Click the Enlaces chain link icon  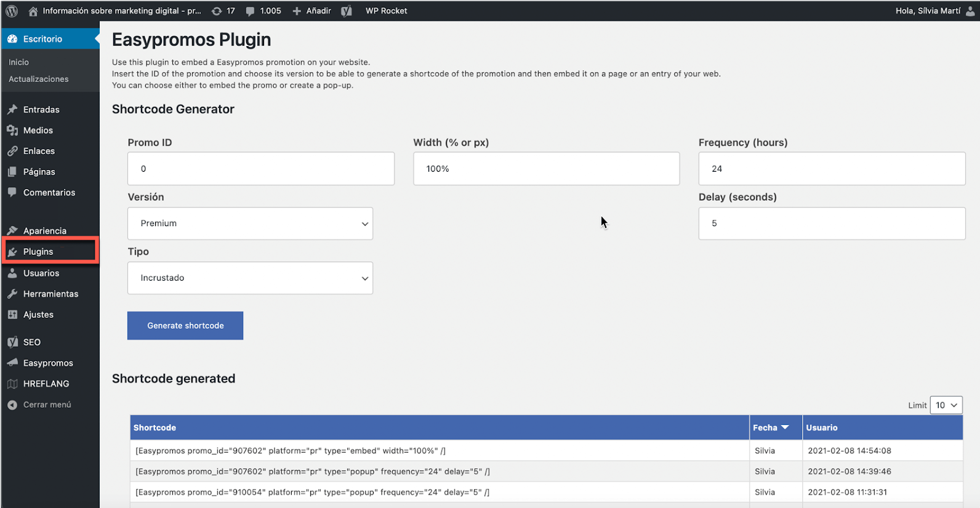[12, 151]
